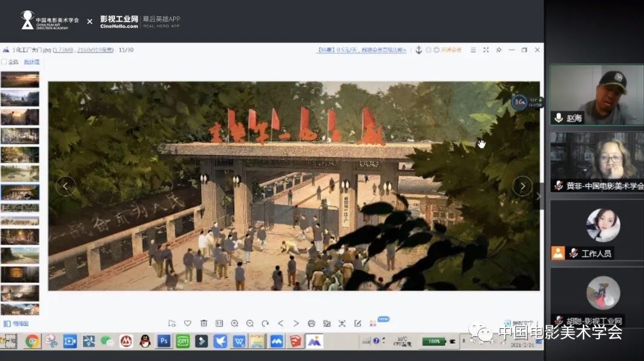Screen dimensions: 644x361
Task: Show the image at 1:1 actual size
Action: 219,323
